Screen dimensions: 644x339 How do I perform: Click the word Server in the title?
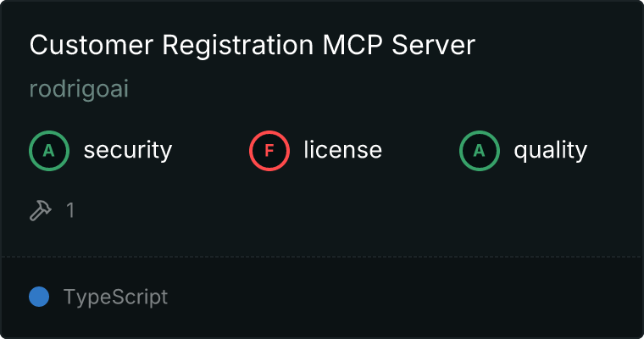433,45
